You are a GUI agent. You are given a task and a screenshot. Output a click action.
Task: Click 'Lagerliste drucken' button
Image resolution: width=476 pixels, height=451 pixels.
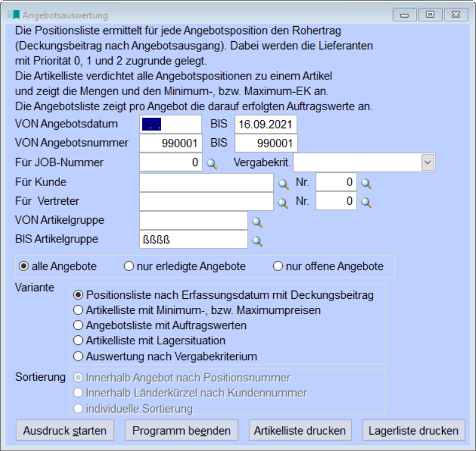[414, 430]
